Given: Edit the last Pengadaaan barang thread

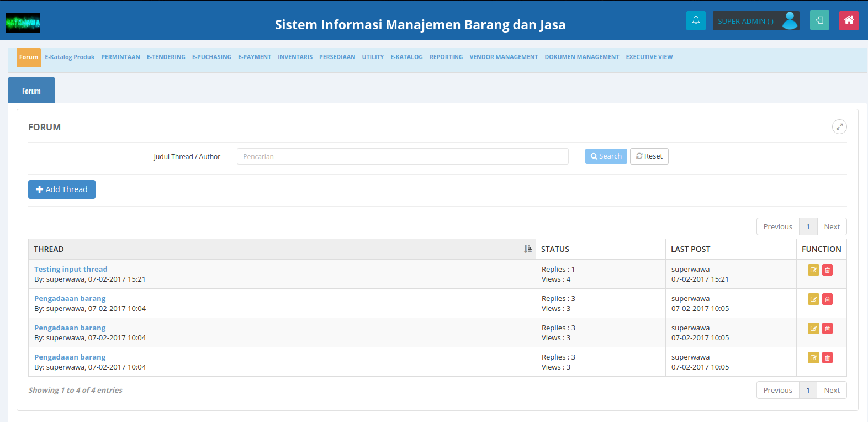Looking at the screenshot, I should coord(813,358).
